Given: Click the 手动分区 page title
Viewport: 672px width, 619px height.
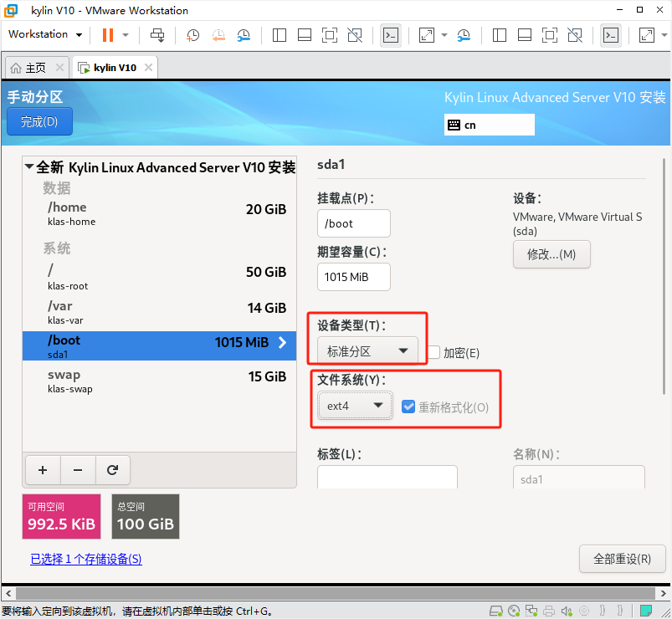Looking at the screenshot, I should 35,97.
